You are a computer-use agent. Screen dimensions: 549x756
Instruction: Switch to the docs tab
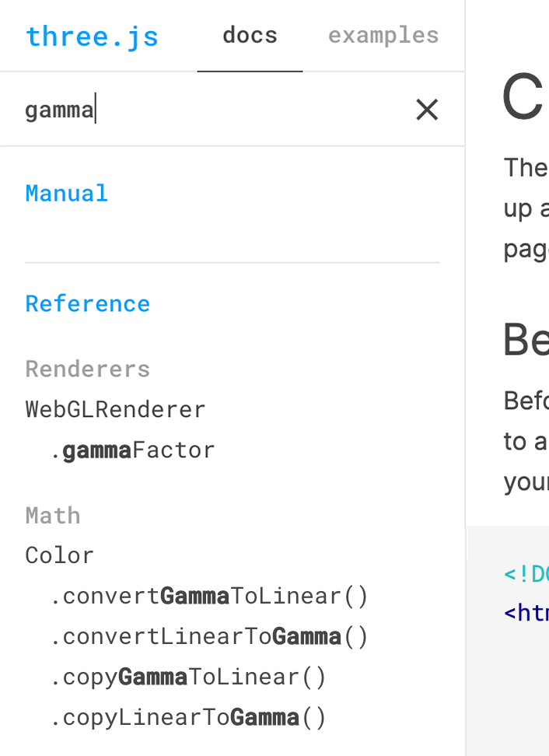(250, 35)
